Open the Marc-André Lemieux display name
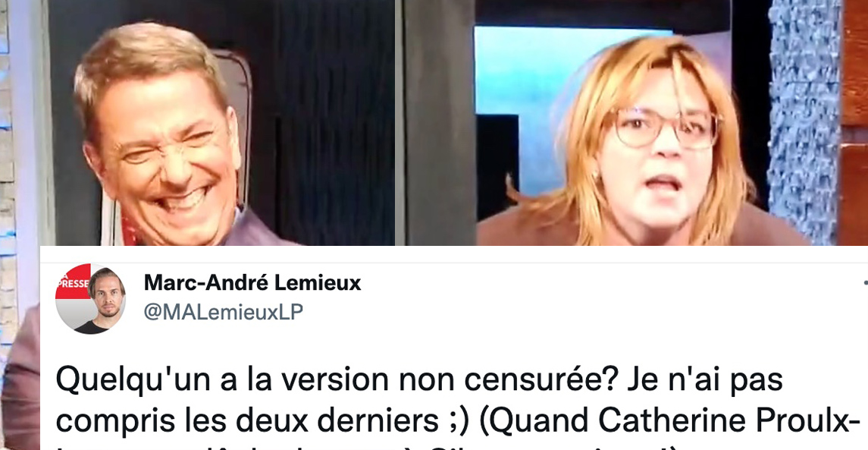 (252, 282)
